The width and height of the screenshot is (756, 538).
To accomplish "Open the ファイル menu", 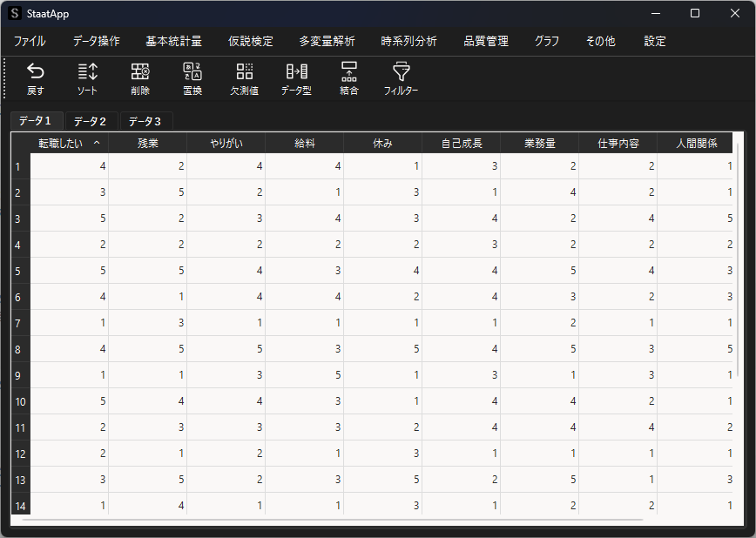I will tap(30, 41).
